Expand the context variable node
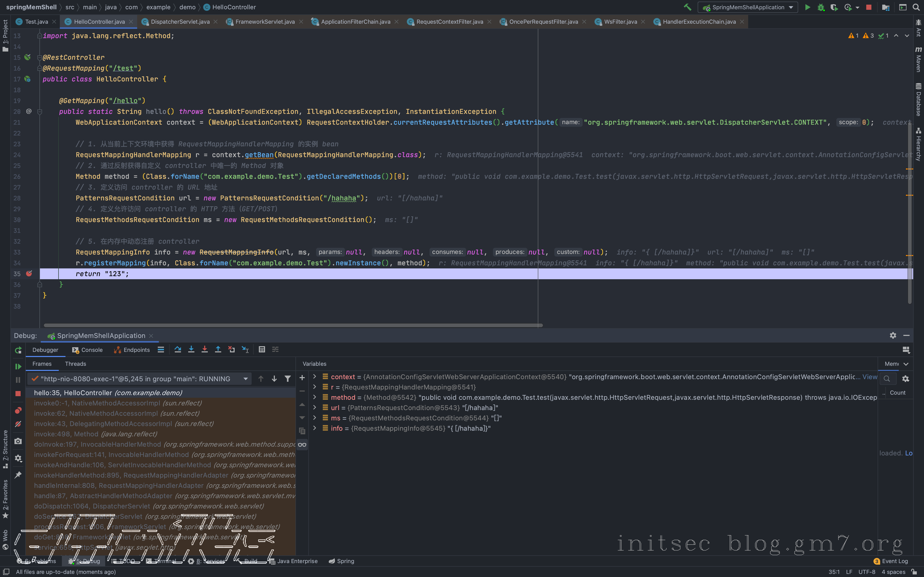924x577 pixels. [x=315, y=377]
